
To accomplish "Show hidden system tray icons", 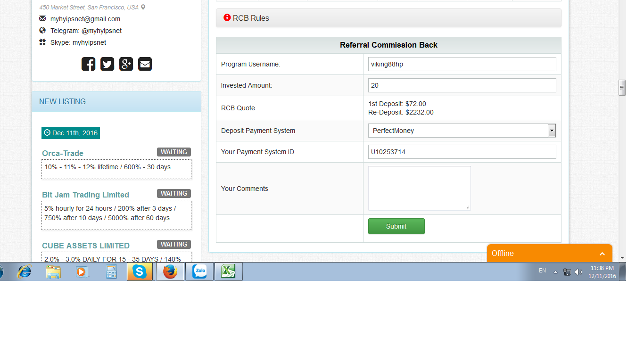I will (x=555, y=272).
